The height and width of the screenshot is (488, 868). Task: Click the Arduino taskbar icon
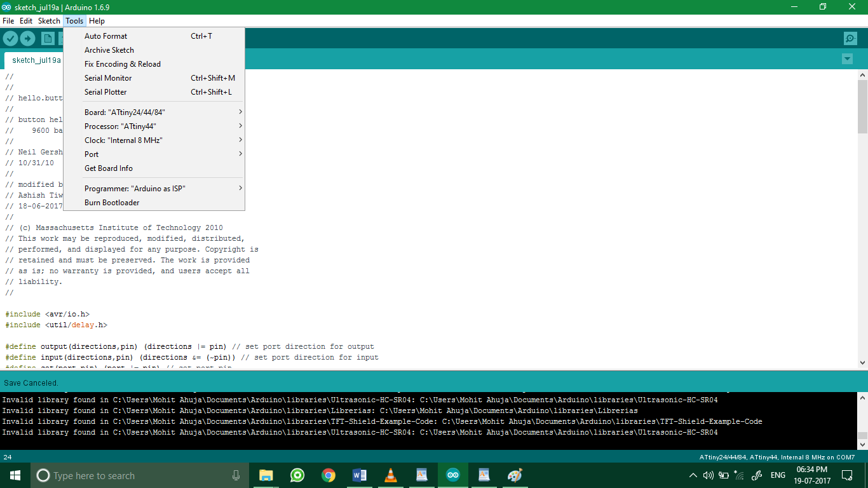[452, 475]
